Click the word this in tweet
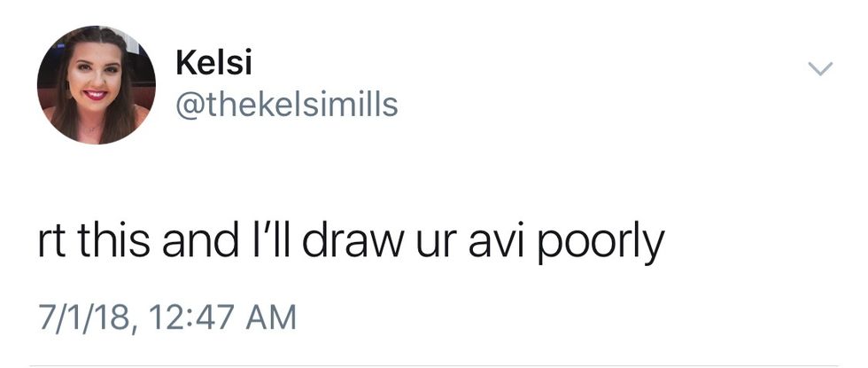This screenshot has height=368, width=868. click(113, 241)
